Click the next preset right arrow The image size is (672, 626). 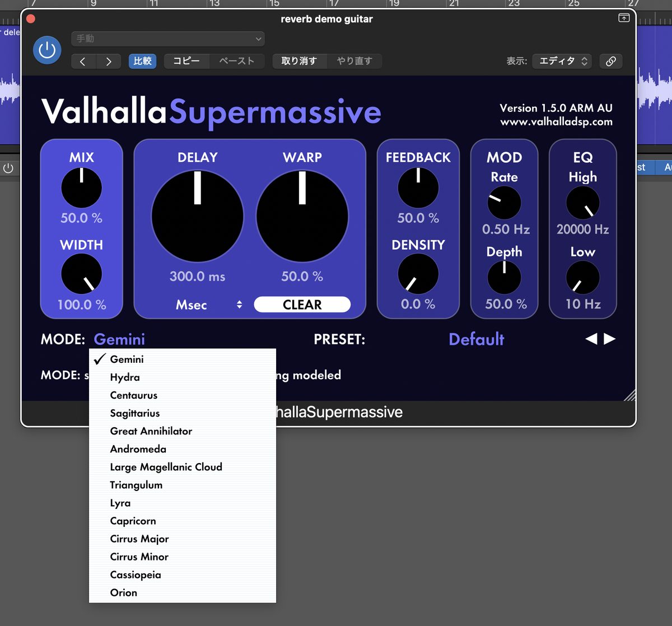(x=610, y=339)
